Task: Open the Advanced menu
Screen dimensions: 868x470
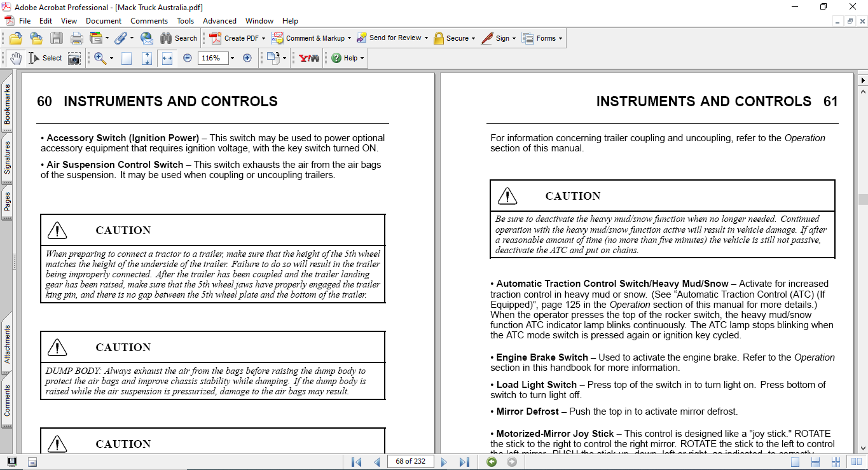Action: coord(220,21)
